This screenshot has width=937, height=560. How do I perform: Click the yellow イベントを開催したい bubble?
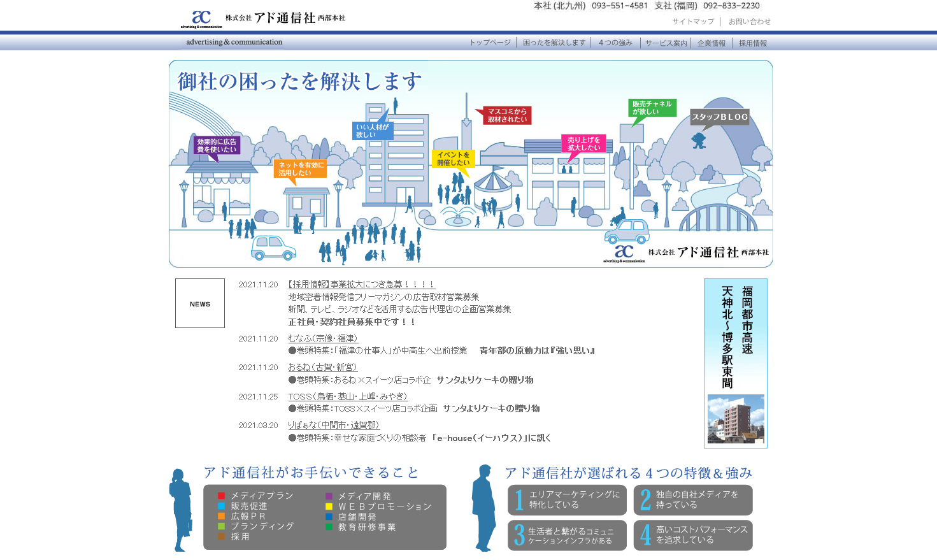453,159
